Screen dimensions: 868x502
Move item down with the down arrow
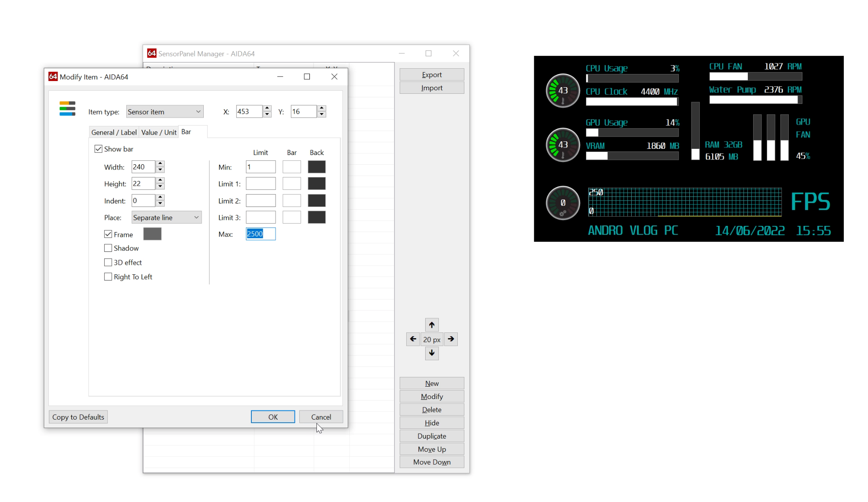coord(432,353)
